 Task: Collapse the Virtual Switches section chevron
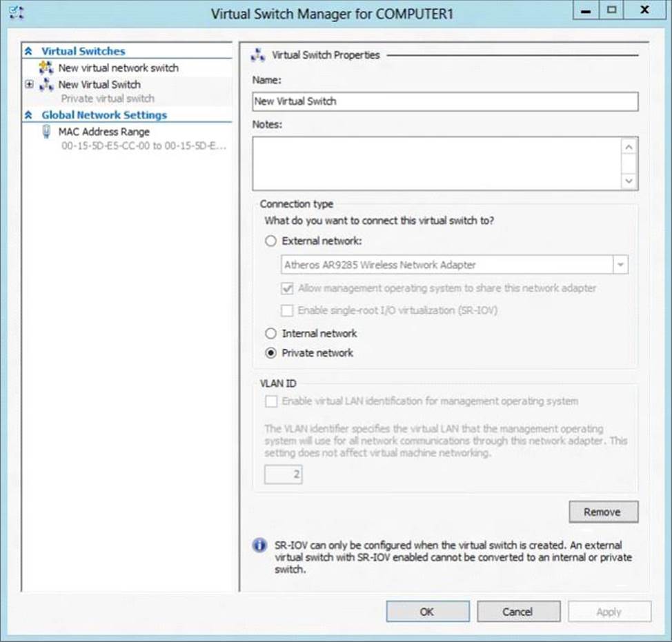[29, 52]
